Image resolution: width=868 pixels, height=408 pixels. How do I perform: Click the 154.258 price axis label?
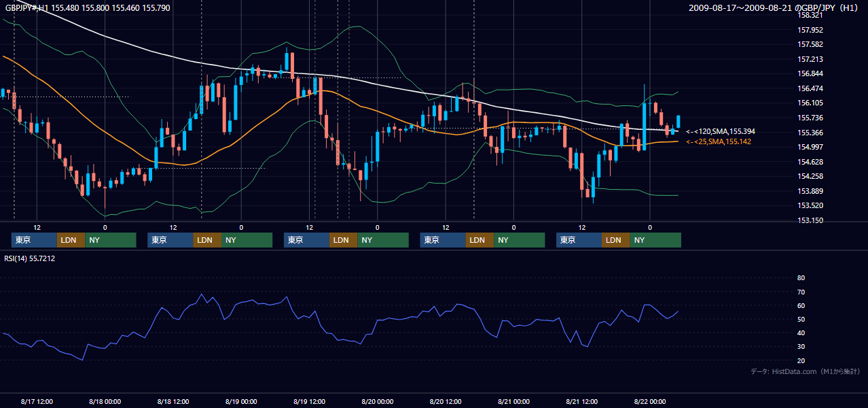(x=810, y=176)
